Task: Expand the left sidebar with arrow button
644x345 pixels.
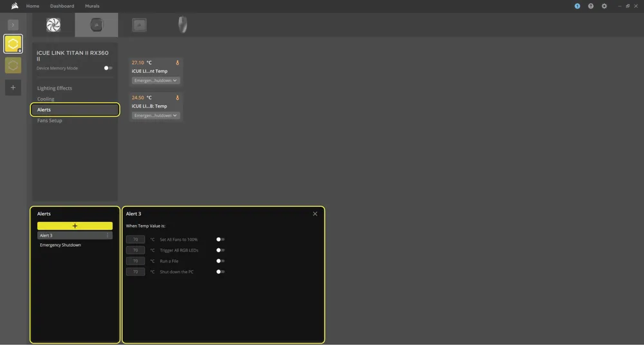Action: click(x=13, y=25)
